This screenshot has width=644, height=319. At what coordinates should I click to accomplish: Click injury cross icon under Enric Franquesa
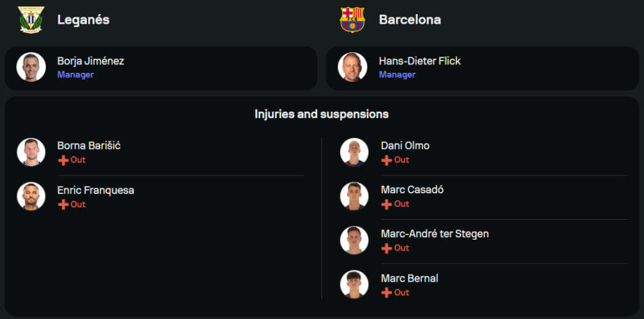pos(63,204)
